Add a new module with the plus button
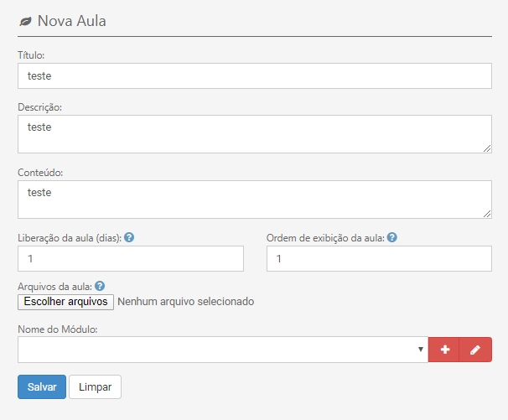The image size is (508, 420). [x=444, y=350]
